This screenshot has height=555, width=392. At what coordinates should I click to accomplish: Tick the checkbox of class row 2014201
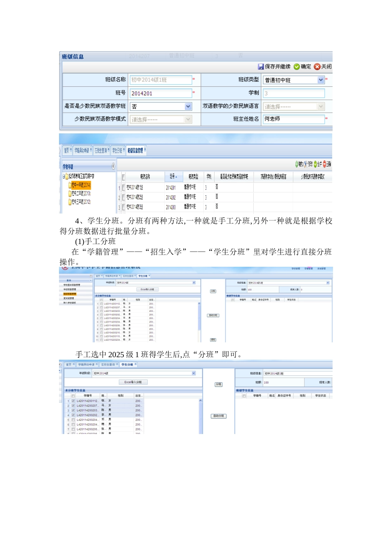123,187
